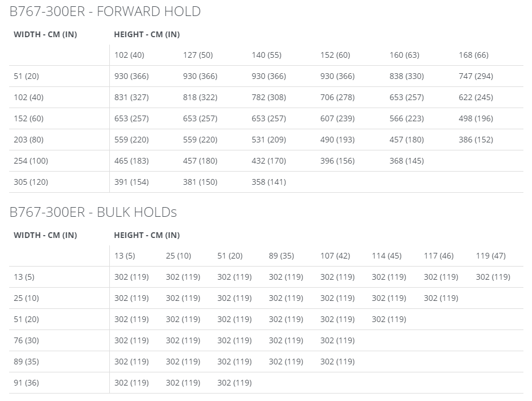Screen dimensions: 532x401
Task: Select the 838 (330) value
Action: coord(407,76)
